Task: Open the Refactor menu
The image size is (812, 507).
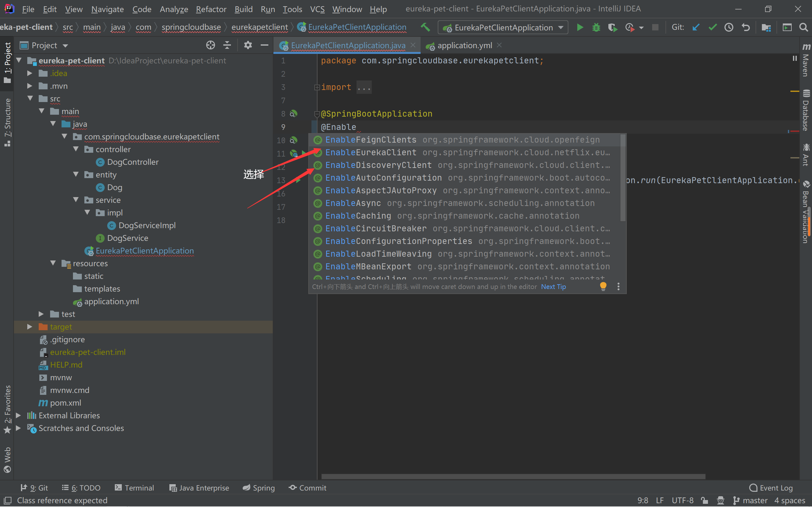Action: [211, 9]
